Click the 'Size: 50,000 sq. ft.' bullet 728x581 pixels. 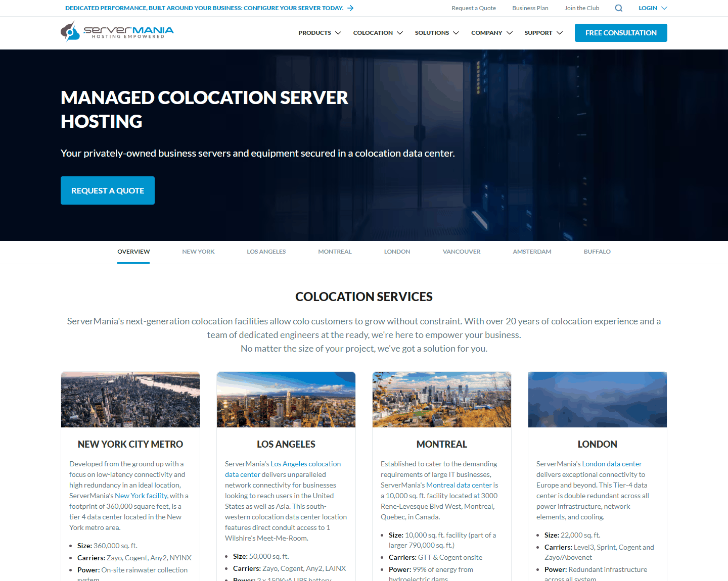[x=261, y=556]
